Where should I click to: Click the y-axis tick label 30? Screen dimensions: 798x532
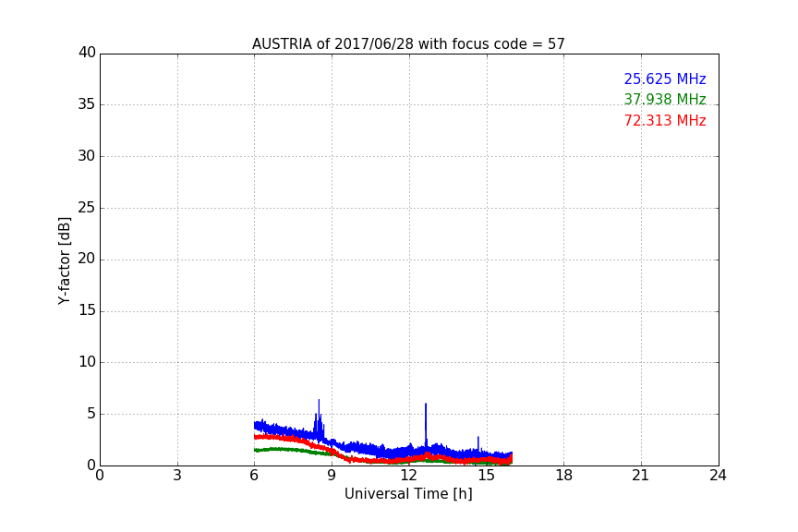[x=87, y=156]
